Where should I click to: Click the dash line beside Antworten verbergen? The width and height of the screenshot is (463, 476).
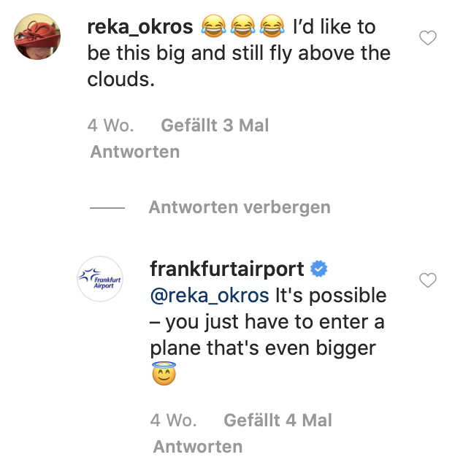coord(107,208)
